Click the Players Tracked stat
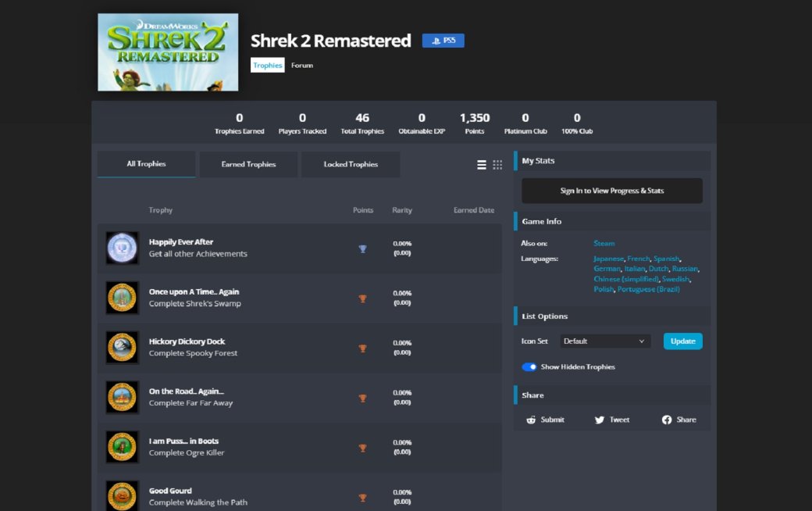 pos(302,124)
